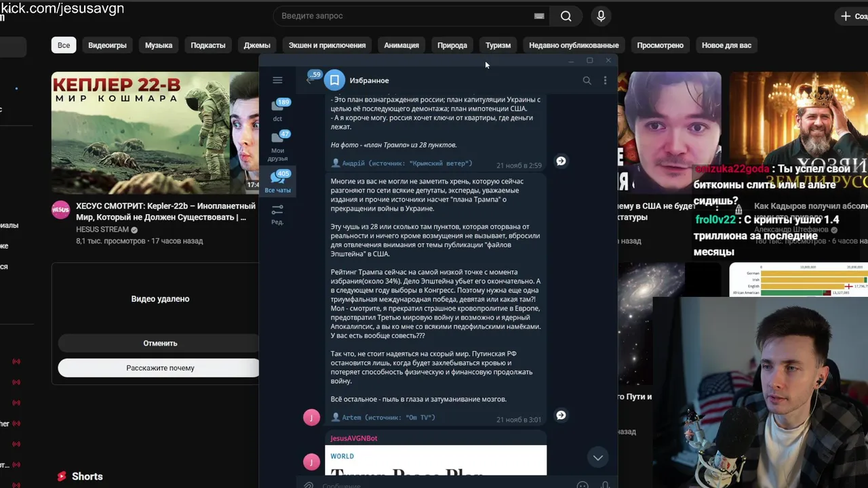Select the dct chat folder
The height and width of the screenshot is (488, 868).
pyautogui.click(x=277, y=110)
